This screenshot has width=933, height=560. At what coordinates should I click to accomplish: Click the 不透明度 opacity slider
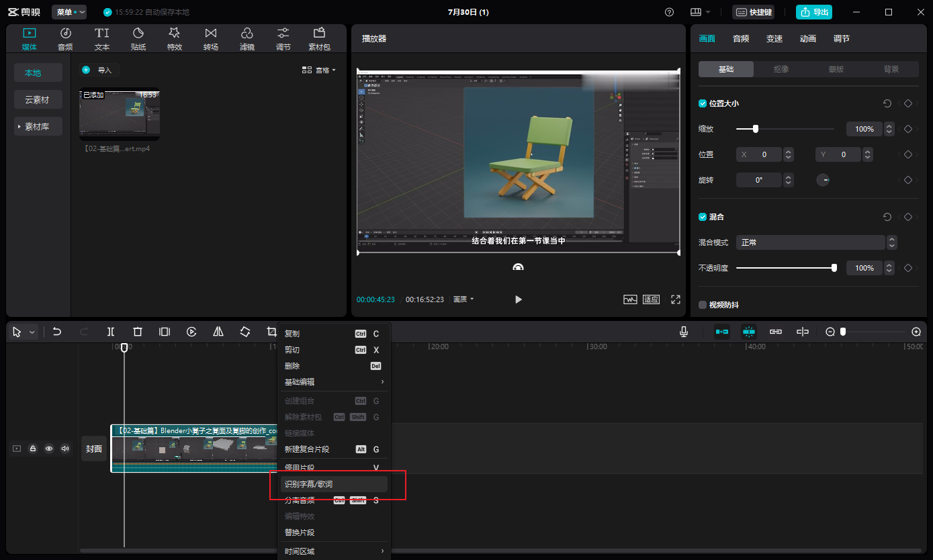point(785,268)
